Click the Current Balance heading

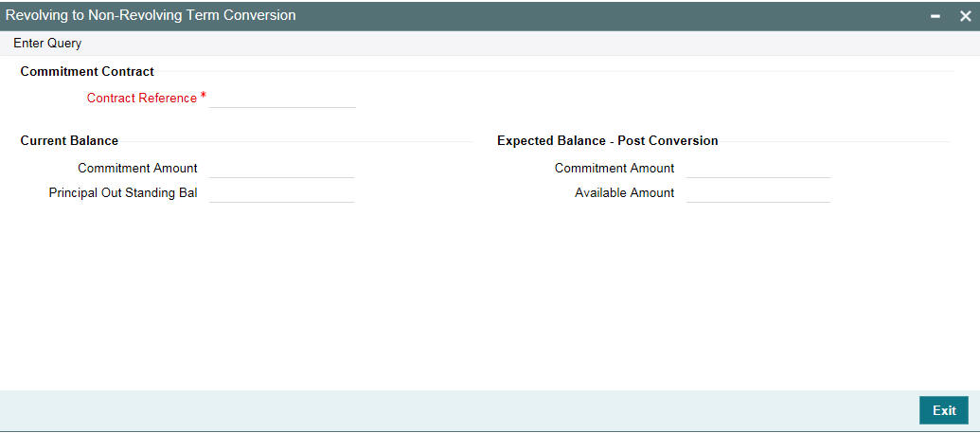[69, 141]
